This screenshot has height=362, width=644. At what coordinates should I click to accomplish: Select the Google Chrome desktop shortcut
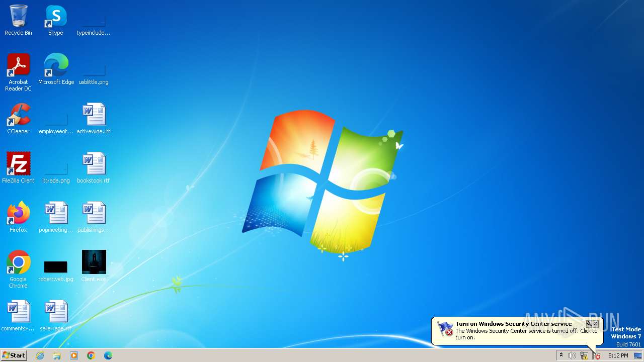coord(18,269)
